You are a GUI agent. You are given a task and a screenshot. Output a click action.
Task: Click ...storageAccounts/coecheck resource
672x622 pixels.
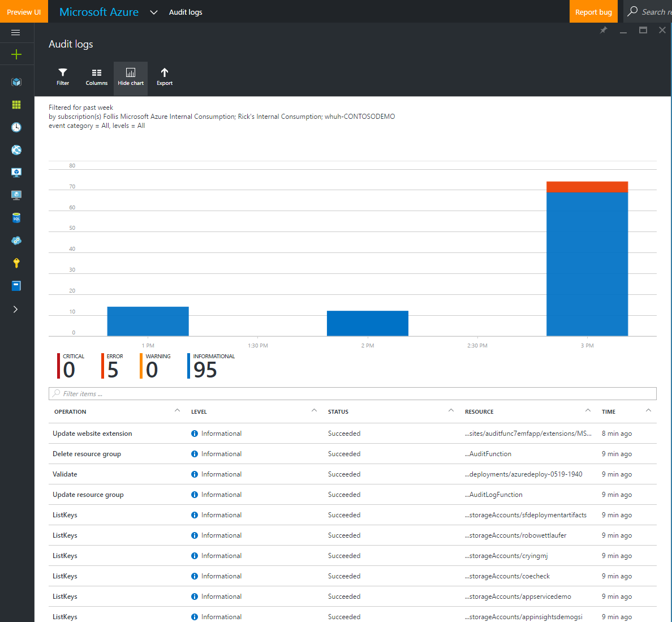[x=507, y=576]
